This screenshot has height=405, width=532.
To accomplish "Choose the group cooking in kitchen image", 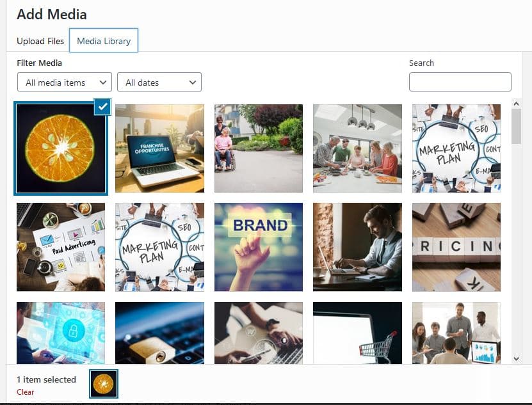I will [x=358, y=148].
